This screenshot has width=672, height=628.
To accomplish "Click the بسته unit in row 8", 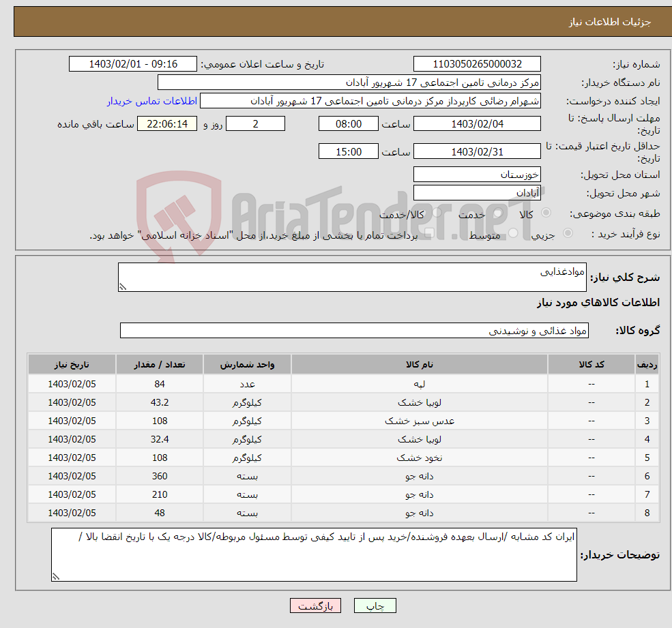I will pos(247,513).
